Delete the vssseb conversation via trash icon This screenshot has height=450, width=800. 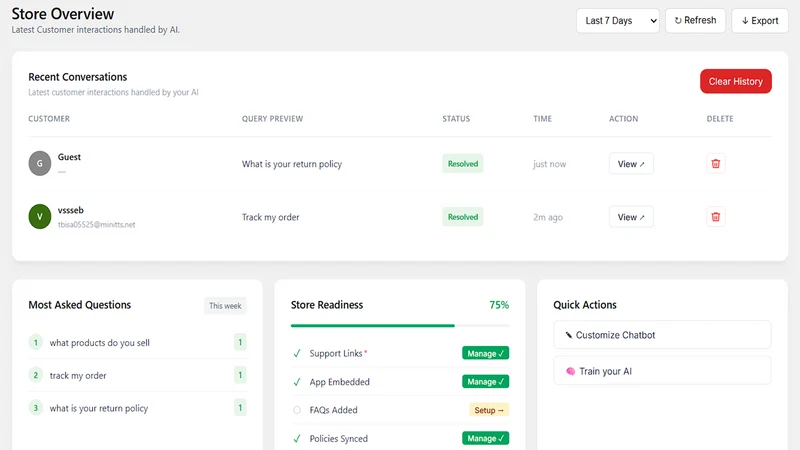pos(715,217)
